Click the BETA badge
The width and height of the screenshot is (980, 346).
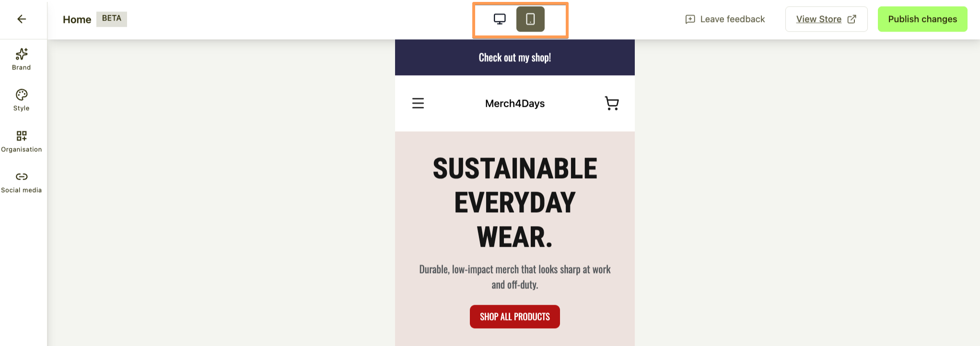pos(112,19)
